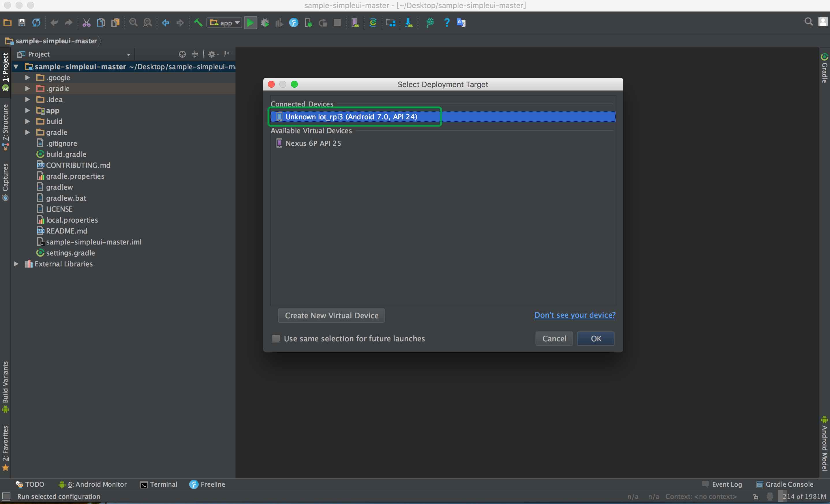Click the Paste clipboard icon

click(115, 22)
